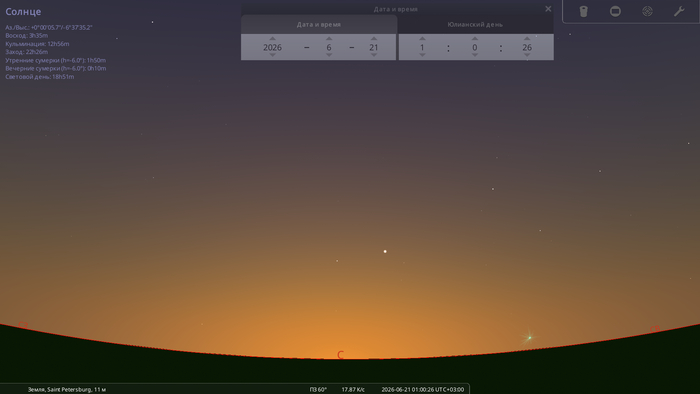Toggle the Telrad sight icon
This screenshot has width=700, height=394.
tap(647, 11)
